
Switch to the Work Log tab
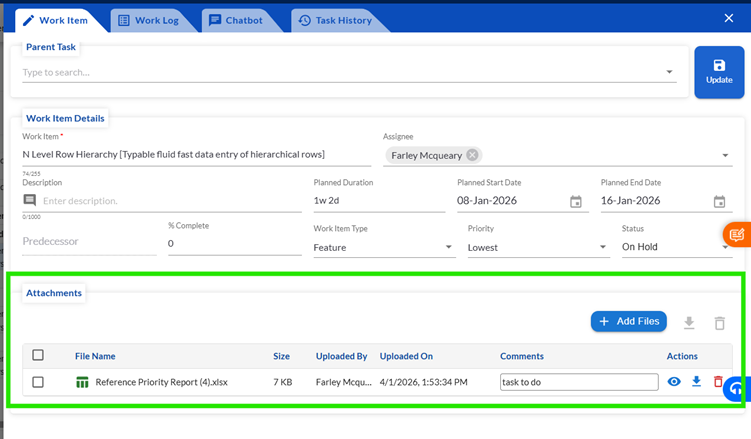click(x=149, y=21)
